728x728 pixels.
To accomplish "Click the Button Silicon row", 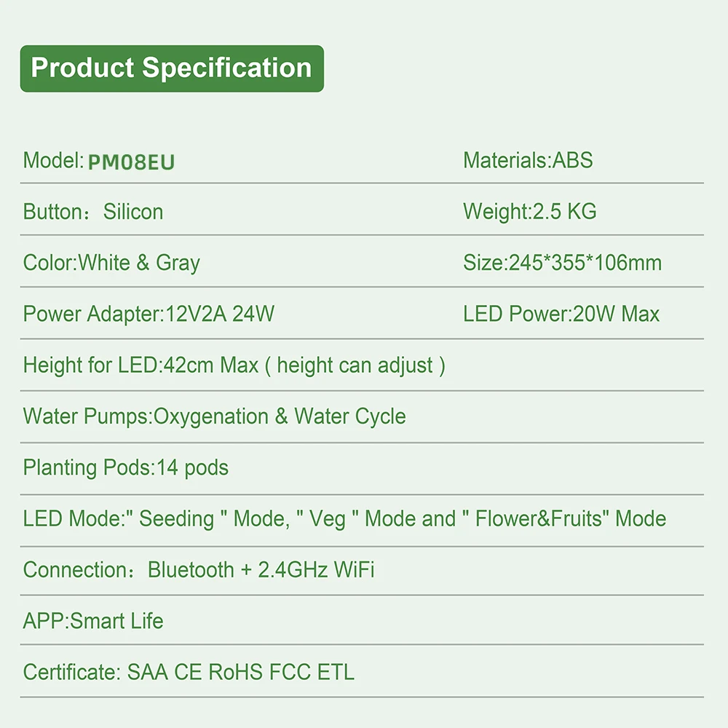I will (93, 212).
